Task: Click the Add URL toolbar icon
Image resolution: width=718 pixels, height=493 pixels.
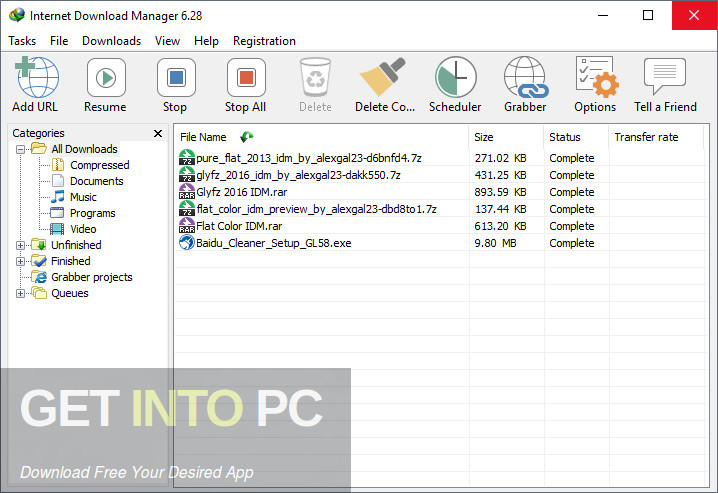Action: [x=37, y=77]
